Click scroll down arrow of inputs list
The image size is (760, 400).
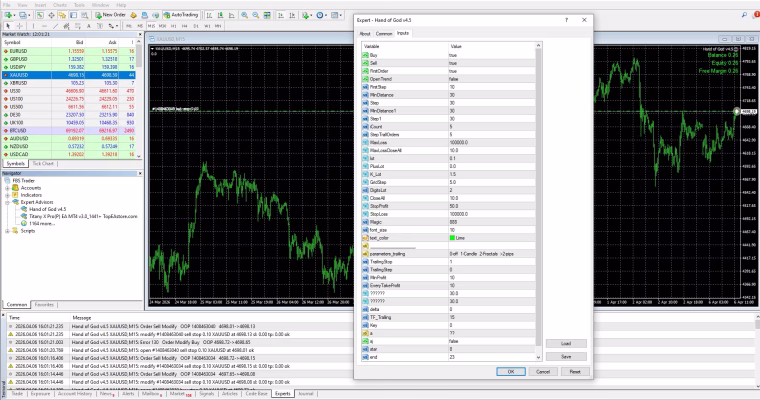coord(538,357)
